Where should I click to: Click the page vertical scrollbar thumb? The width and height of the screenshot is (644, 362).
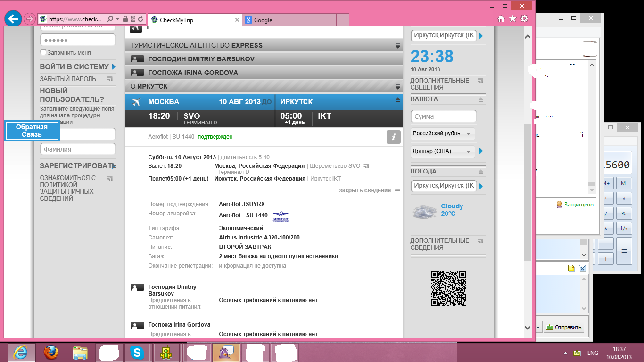[x=528, y=192]
